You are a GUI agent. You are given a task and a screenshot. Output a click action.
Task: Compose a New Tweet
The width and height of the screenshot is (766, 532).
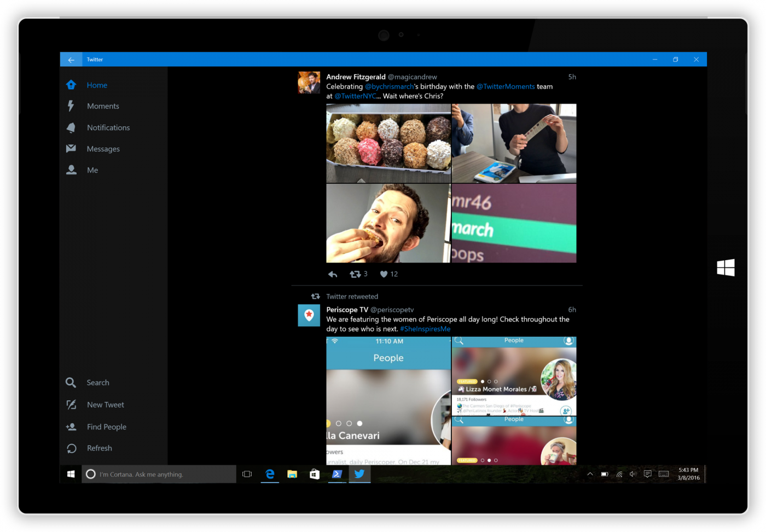(105, 405)
